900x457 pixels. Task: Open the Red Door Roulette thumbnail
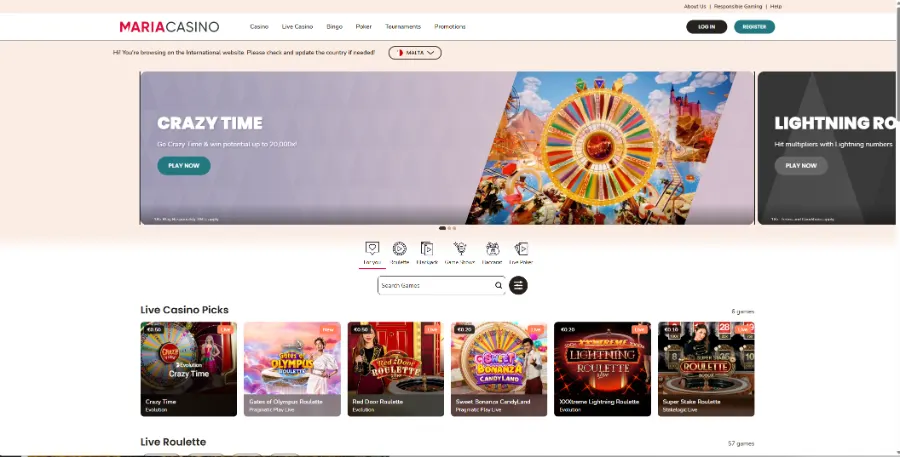click(395, 369)
